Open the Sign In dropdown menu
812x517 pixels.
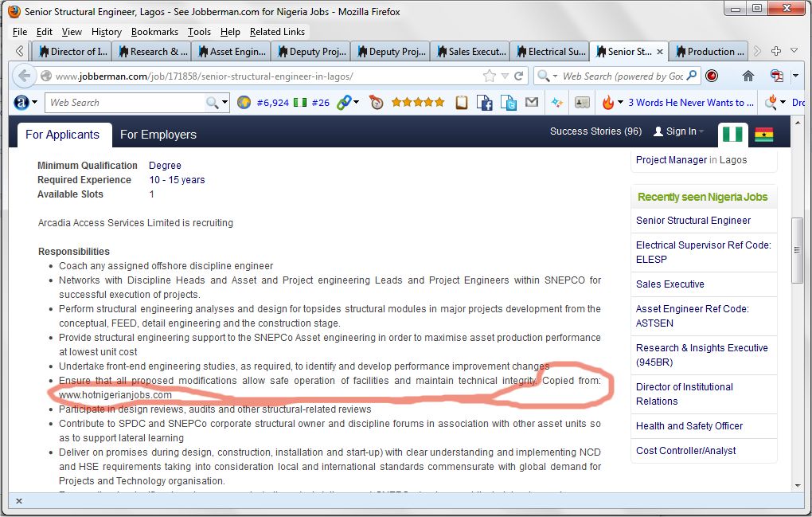pyautogui.click(x=679, y=131)
